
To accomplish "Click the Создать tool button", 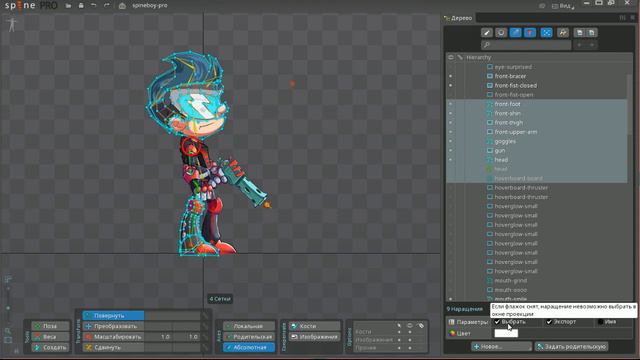I will point(51,347).
